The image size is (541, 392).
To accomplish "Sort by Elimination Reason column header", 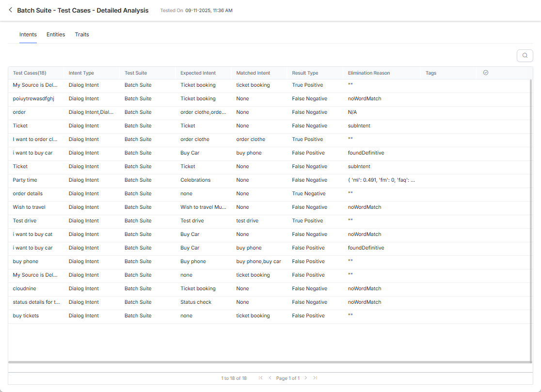I will pyautogui.click(x=369, y=73).
